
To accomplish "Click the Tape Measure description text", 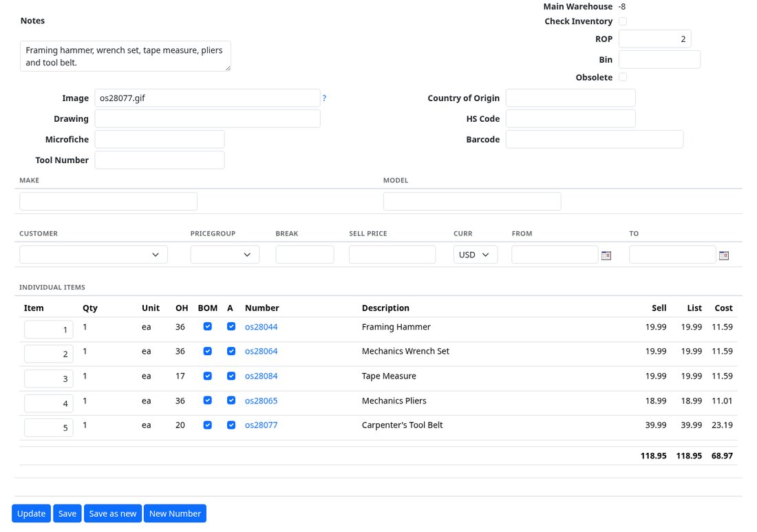I will click(x=389, y=376).
